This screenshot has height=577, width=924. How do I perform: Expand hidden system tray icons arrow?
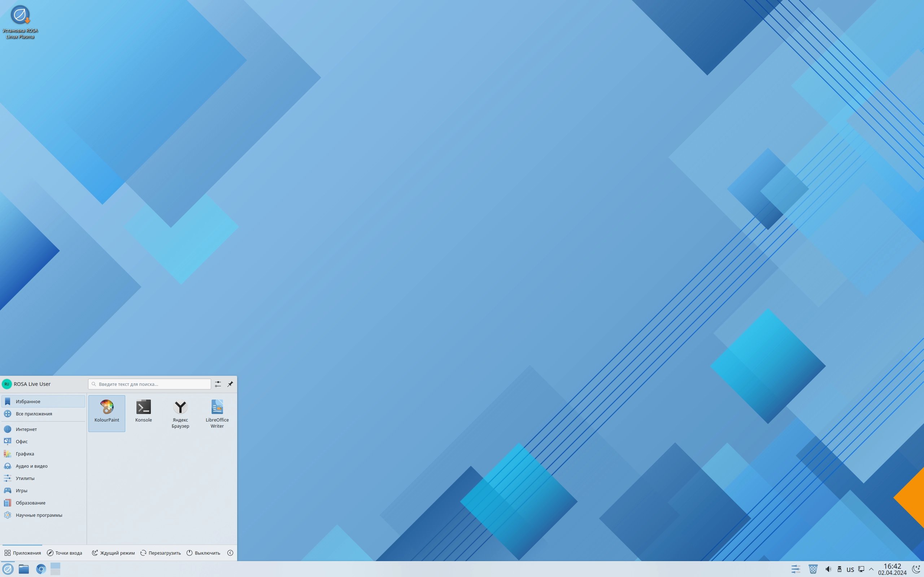[871, 569]
